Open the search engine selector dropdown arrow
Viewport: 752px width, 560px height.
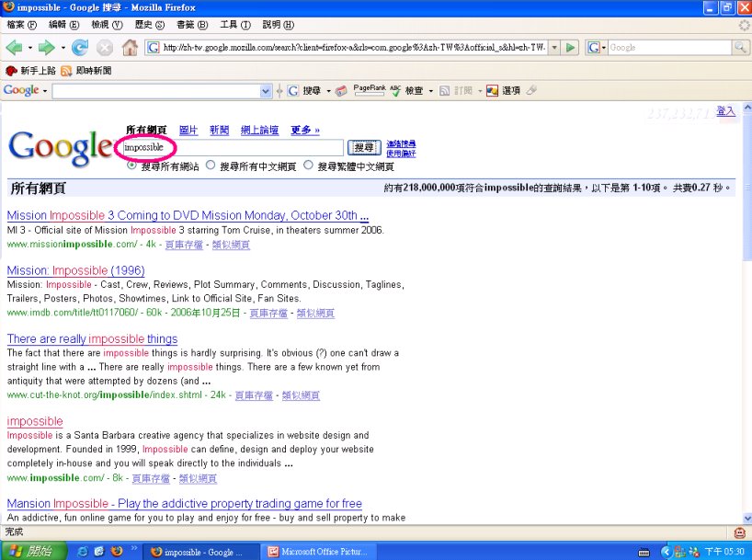tap(603, 48)
